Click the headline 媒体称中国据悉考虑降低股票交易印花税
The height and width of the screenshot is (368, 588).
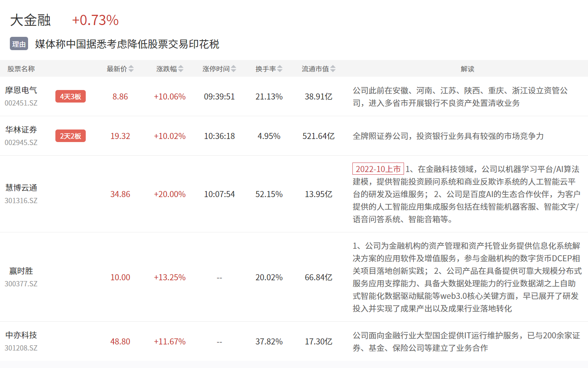click(127, 44)
